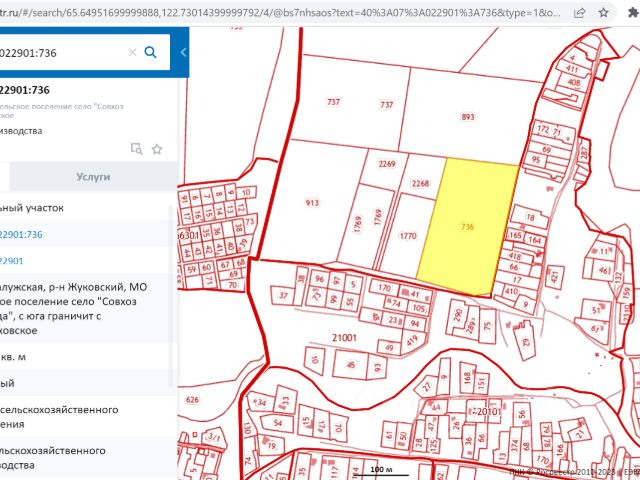The width and height of the screenshot is (640, 480).
Task: Select parcel 893 on the map
Action: pos(467,117)
